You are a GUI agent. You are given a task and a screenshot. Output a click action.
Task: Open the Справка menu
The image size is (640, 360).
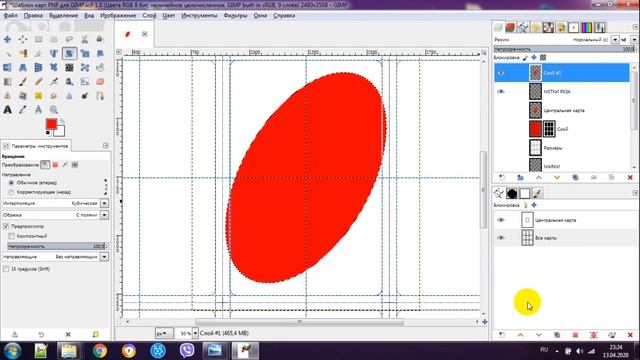pos(284,16)
